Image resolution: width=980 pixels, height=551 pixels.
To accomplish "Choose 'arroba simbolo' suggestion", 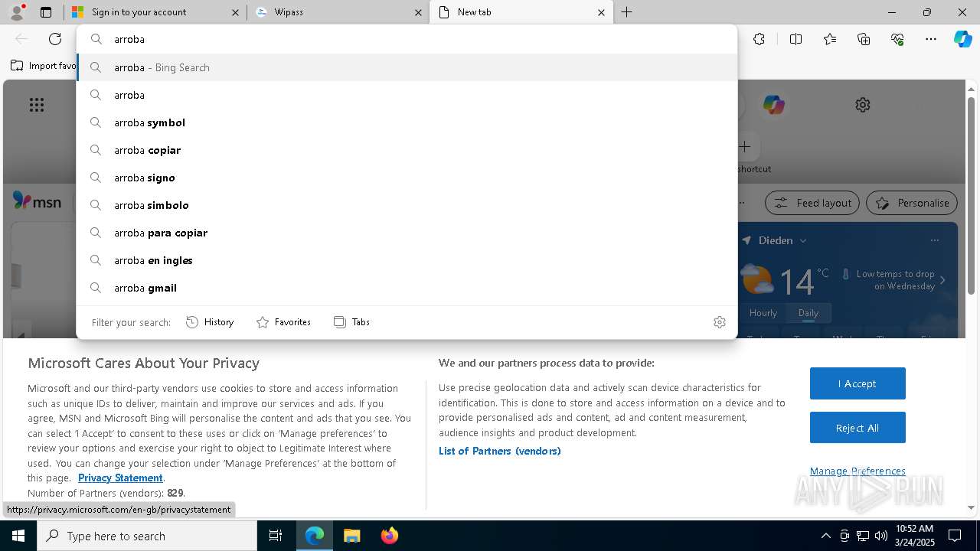I will [x=407, y=205].
